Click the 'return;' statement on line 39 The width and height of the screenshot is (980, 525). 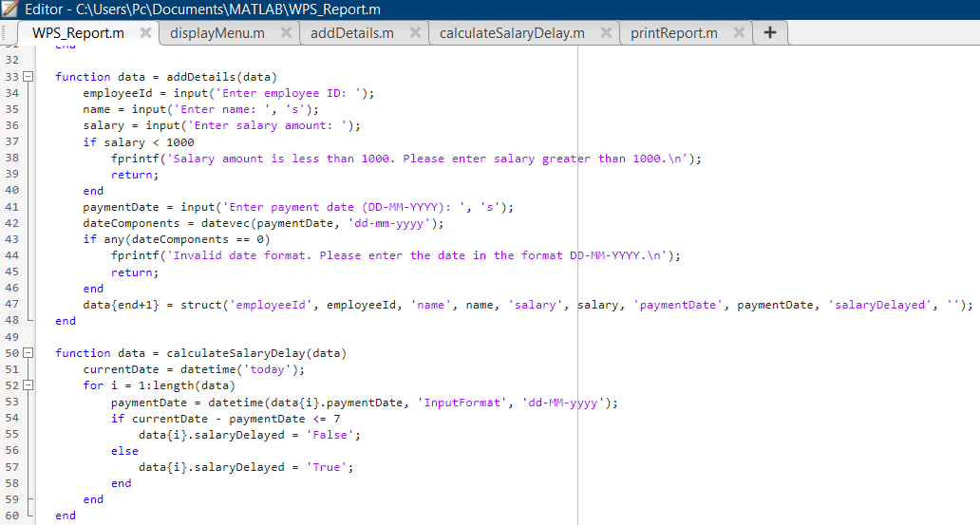pos(135,175)
